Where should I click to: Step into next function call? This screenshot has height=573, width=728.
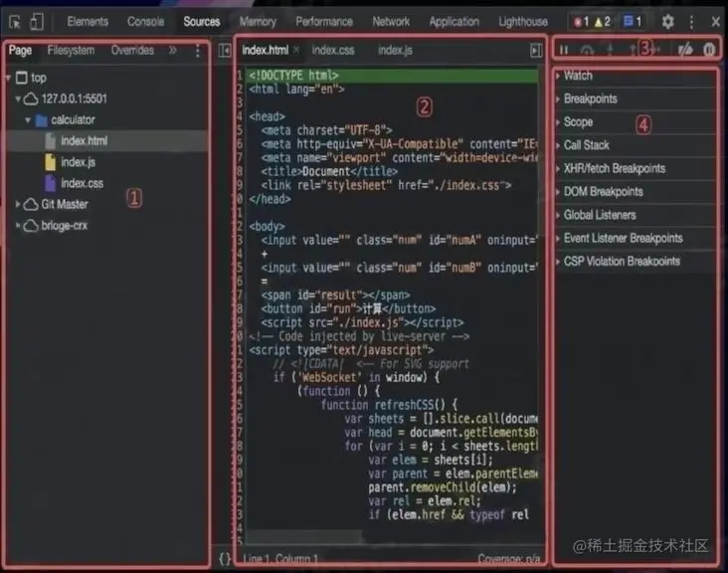610,50
